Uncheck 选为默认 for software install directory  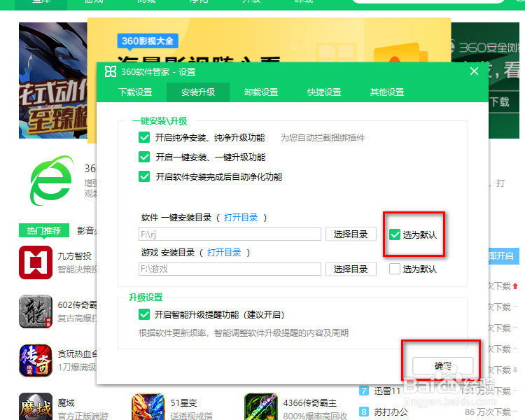tap(395, 234)
